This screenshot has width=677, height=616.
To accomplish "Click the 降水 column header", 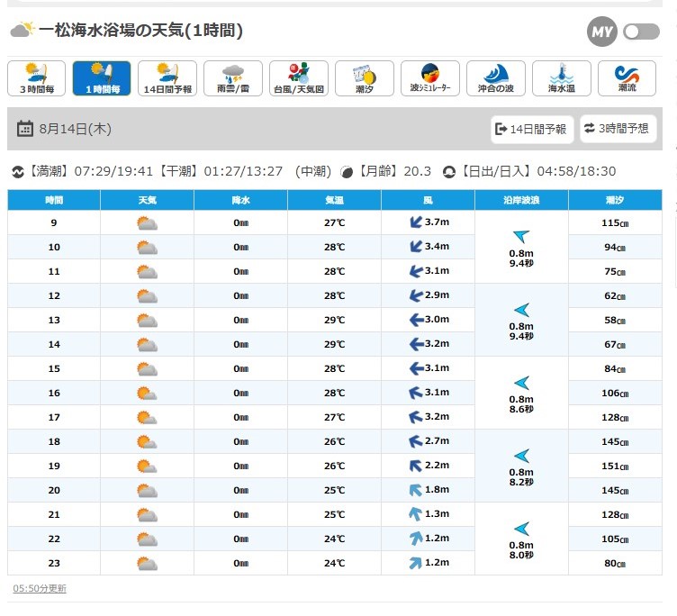I will click(x=241, y=200).
